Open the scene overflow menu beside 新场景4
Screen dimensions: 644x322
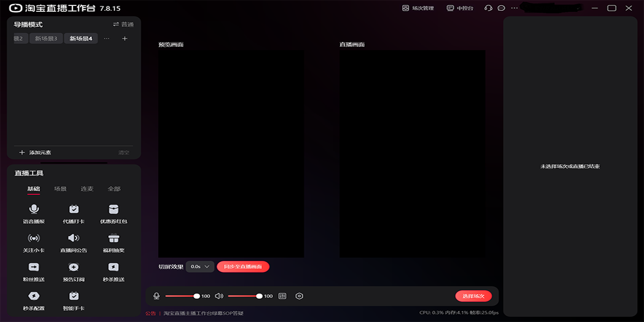tap(106, 38)
